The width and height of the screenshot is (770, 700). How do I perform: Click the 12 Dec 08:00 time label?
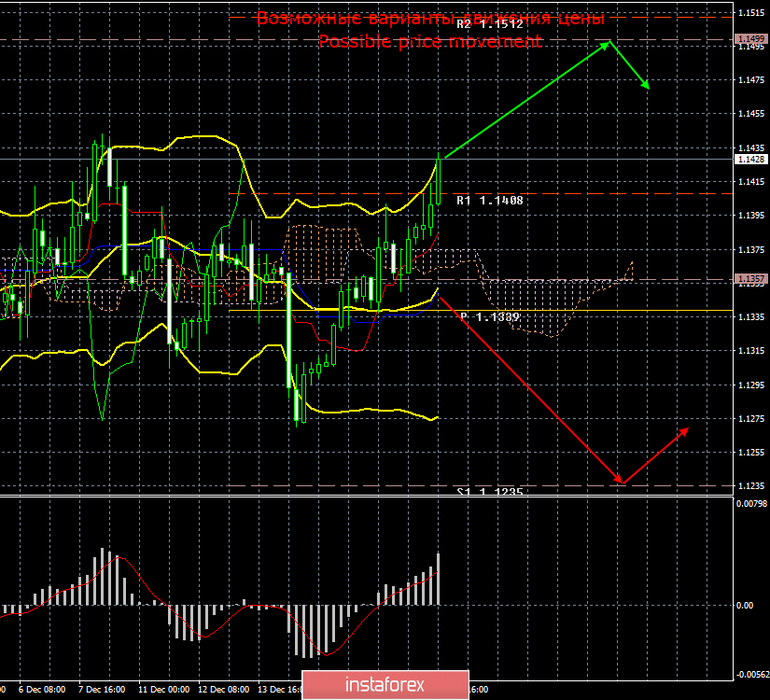click(223, 690)
